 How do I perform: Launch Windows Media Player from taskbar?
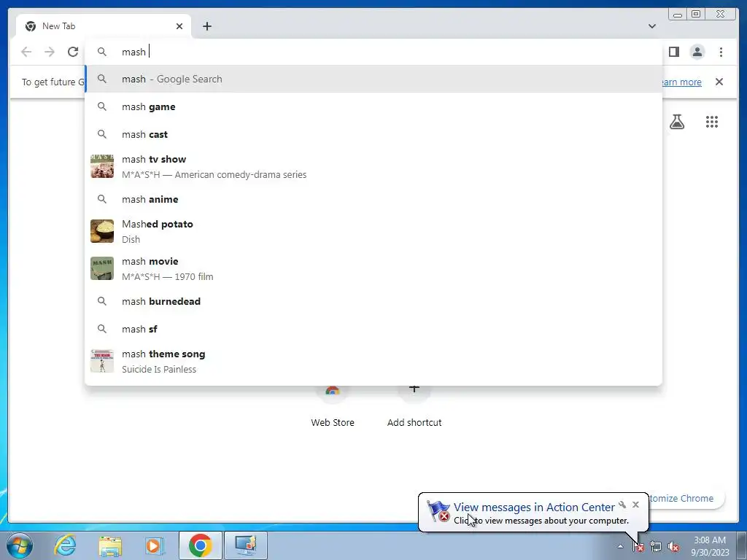154,545
